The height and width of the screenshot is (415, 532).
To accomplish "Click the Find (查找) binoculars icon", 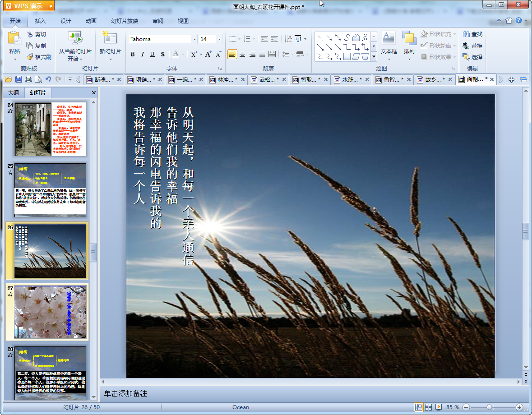I will point(466,34).
